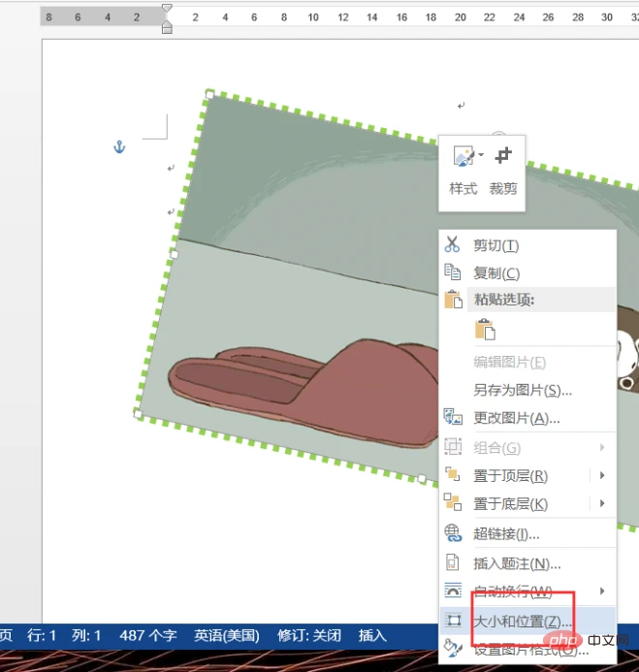Click the Change Picture icon
Viewport: 639px width, 672px height.
pos(453,417)
